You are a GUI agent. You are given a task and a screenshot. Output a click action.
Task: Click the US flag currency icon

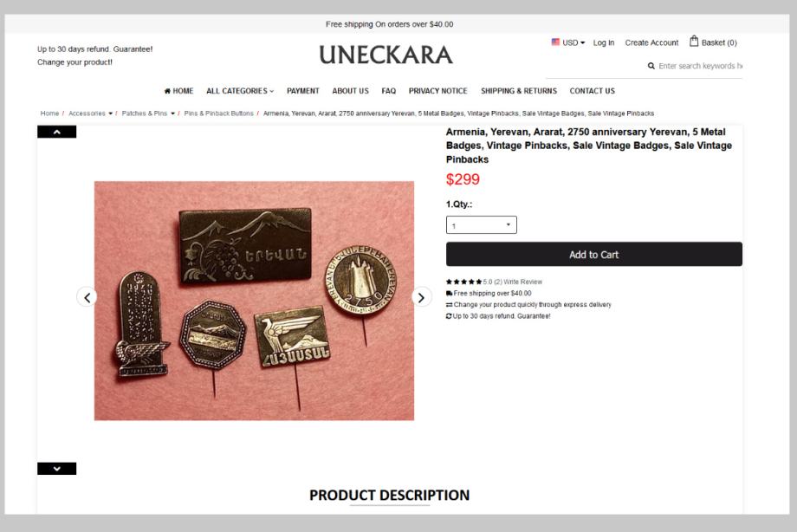tap(555, 42)
